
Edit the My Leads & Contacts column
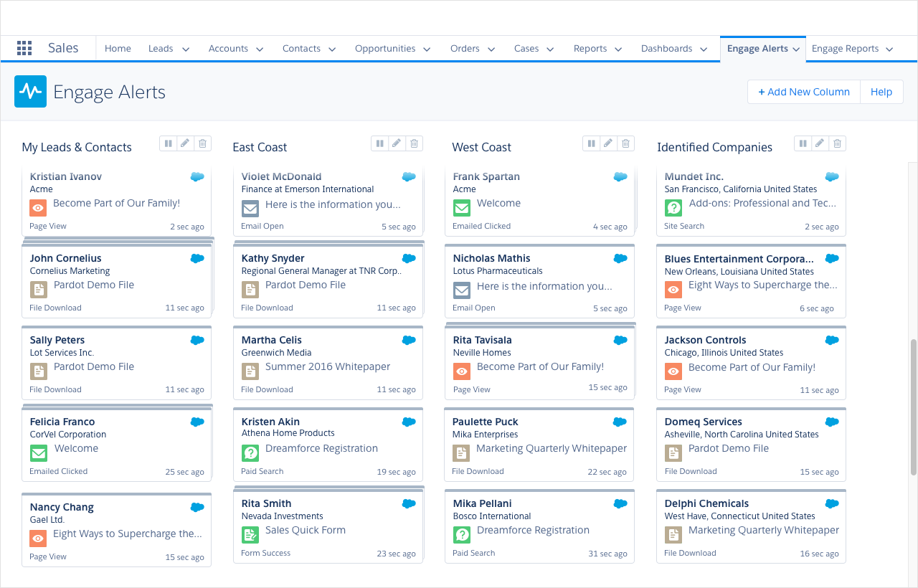pos(185,143)
